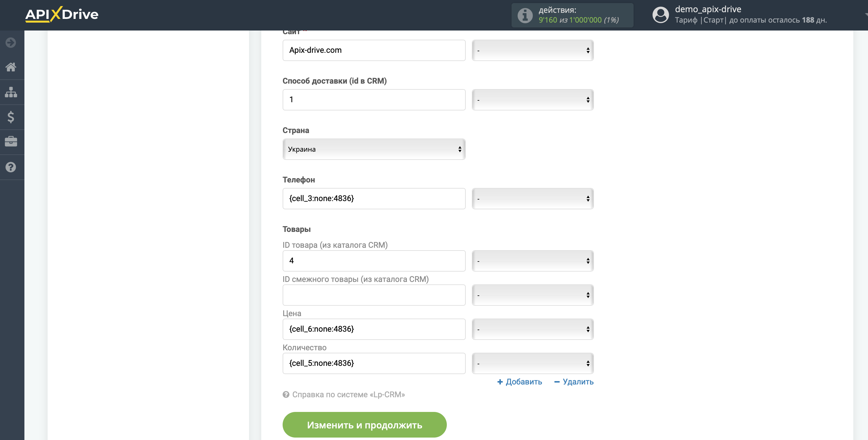Click the demo_apix-drive account name
The width and height of the screenshot is (868, 440).
(x=708, y=9)
